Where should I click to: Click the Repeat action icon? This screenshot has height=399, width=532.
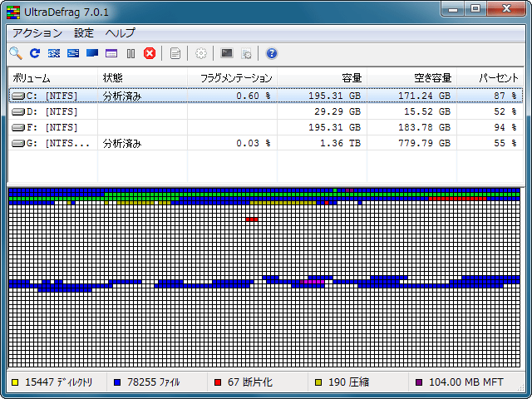click(35, 53)
